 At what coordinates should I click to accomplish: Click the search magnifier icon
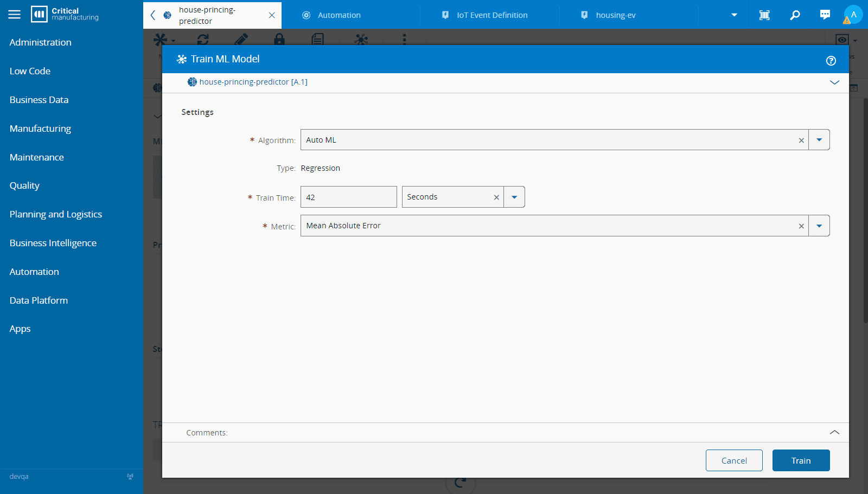(795, 15)
